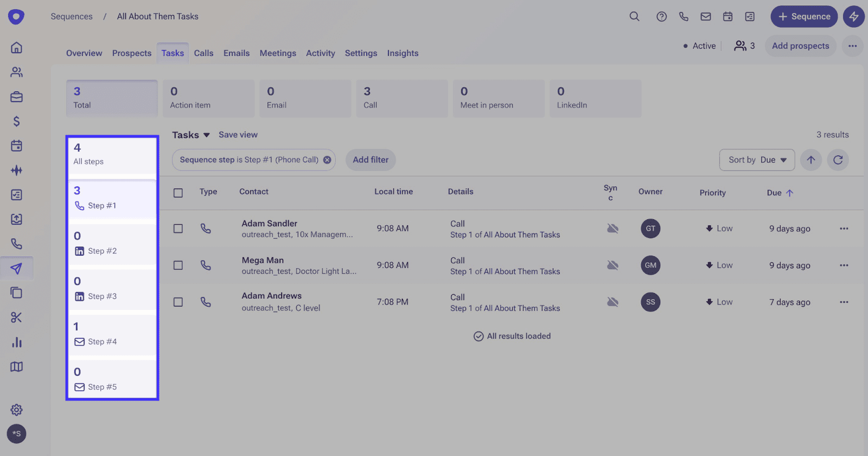Open the Sort by Due dropdown
868x456 pixels.
(x=757, y=160)
